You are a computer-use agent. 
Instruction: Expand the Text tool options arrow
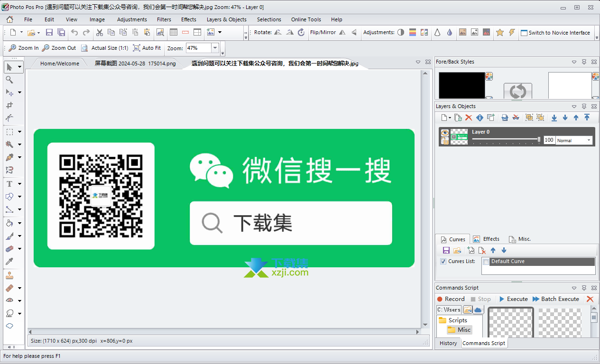19,184
